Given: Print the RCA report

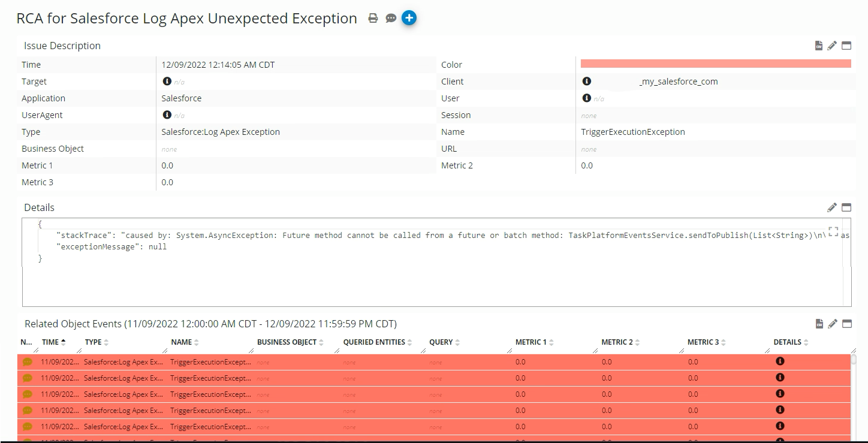Looking at the screenshot, I should tap(373, 18).
